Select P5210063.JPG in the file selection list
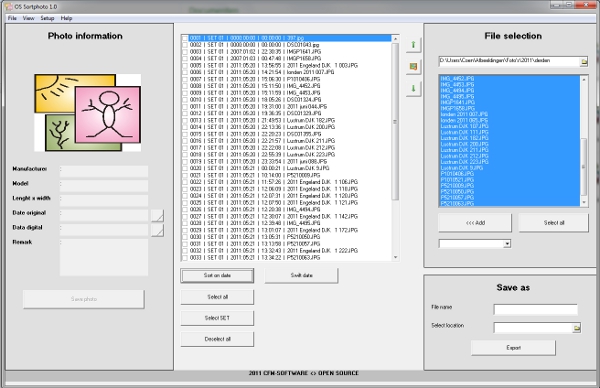Image resolution: width=600 pixels, height=388 pixels. click(510, 204)
